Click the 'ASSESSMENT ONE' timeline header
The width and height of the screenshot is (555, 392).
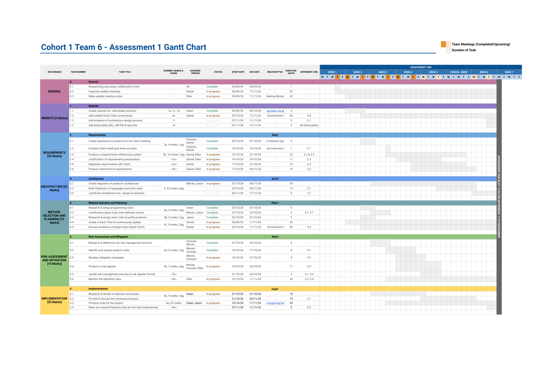click(421, 67)
